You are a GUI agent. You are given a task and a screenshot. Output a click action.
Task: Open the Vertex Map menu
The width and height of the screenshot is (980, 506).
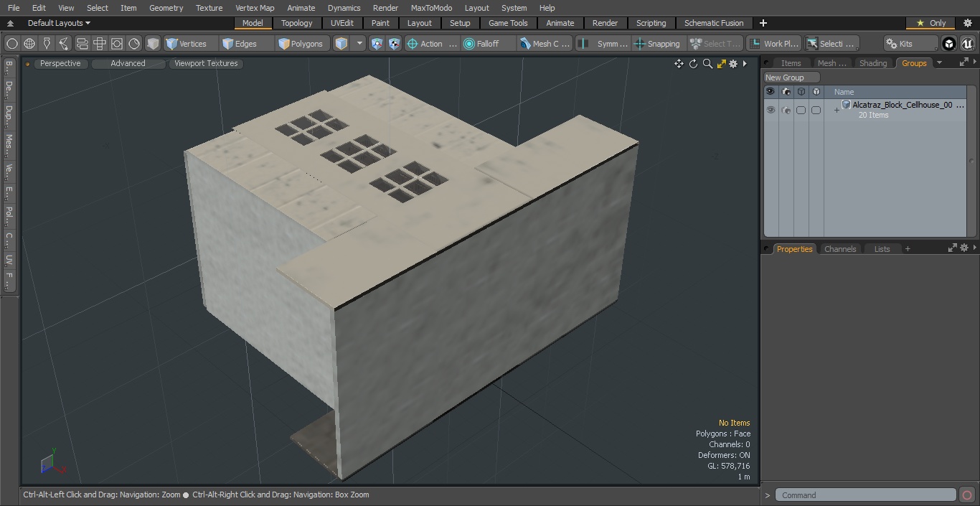click(x=255, y=8)
